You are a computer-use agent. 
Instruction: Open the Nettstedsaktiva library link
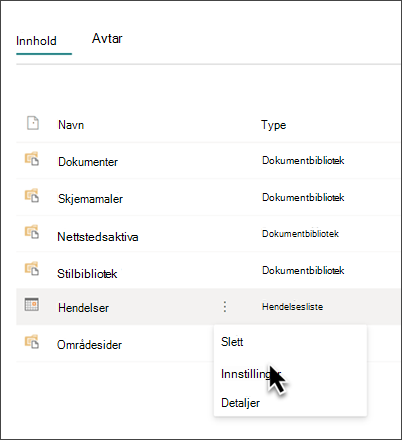tap(98, 237)
